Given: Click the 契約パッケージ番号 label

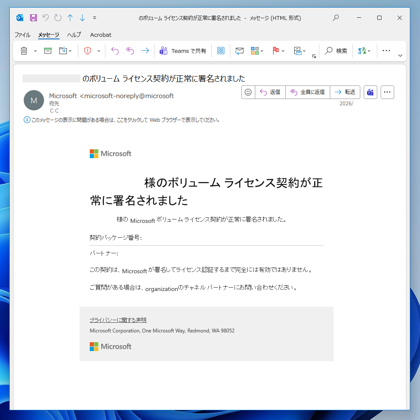Looking at the screenshot, I should point(116,238).
